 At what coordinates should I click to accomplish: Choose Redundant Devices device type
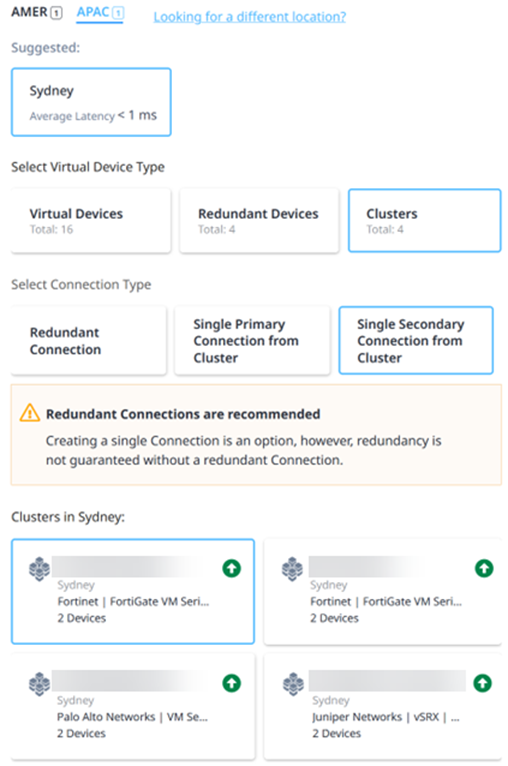(259, 221)
